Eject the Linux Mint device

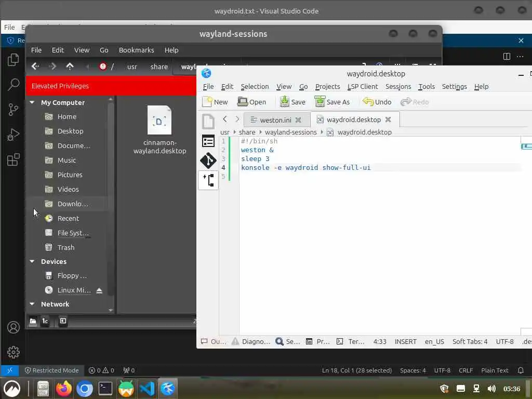coord(99,290)
